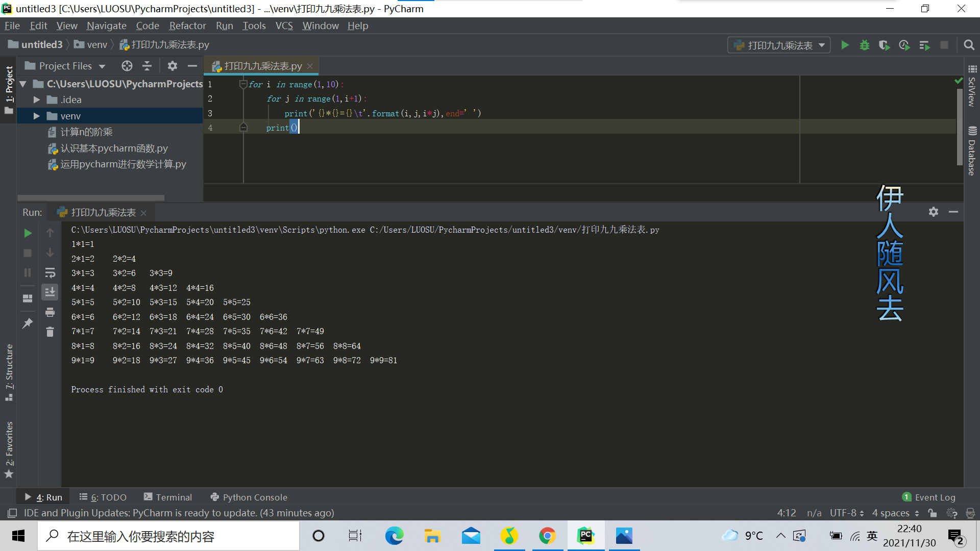This screenshot has height=551, width=980.
Task: Click the Print output icon in Run panel
Action: 50,312
